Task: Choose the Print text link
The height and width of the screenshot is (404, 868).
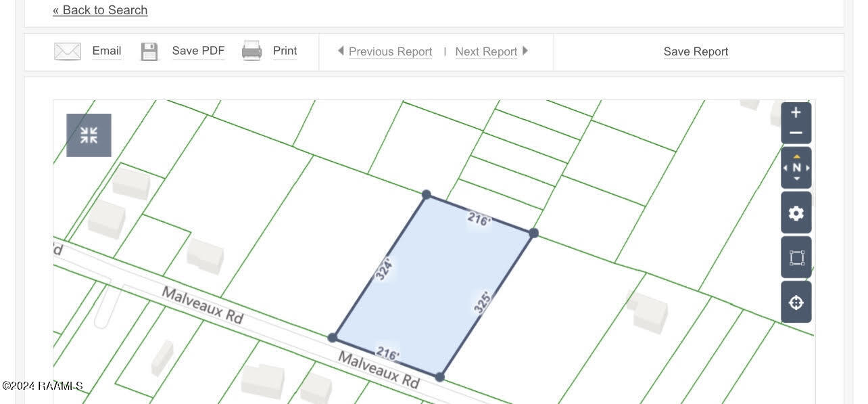Action: click(x=285, y=51)
